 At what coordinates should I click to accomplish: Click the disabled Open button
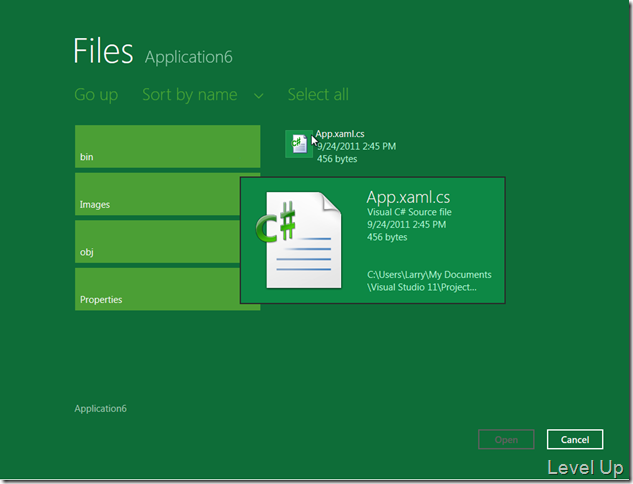(x=506, y=439)
